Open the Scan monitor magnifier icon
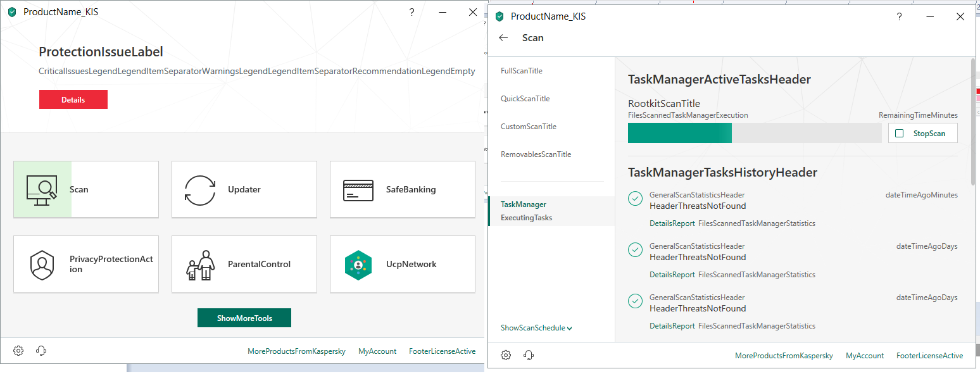The image size is (980, 376). 42,189
